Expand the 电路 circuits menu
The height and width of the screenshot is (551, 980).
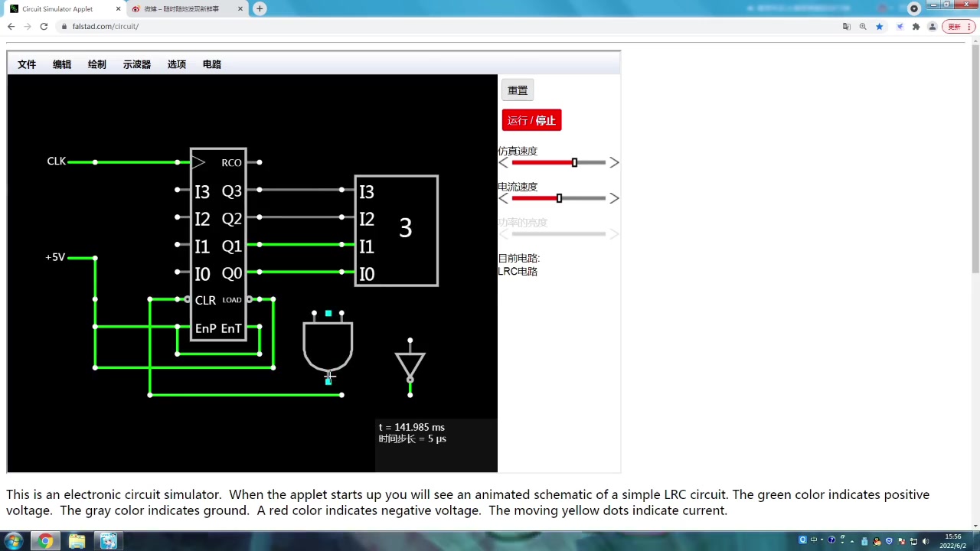coord(212,64)
